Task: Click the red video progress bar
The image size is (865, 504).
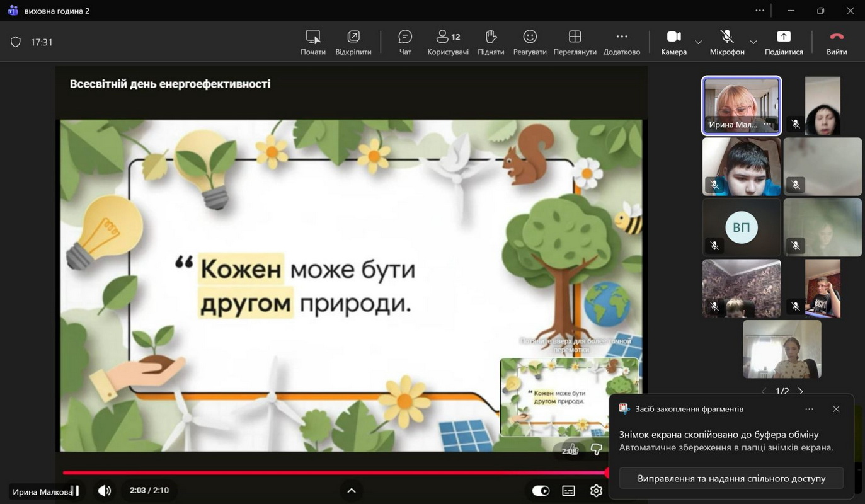Action: pos(334,472)
